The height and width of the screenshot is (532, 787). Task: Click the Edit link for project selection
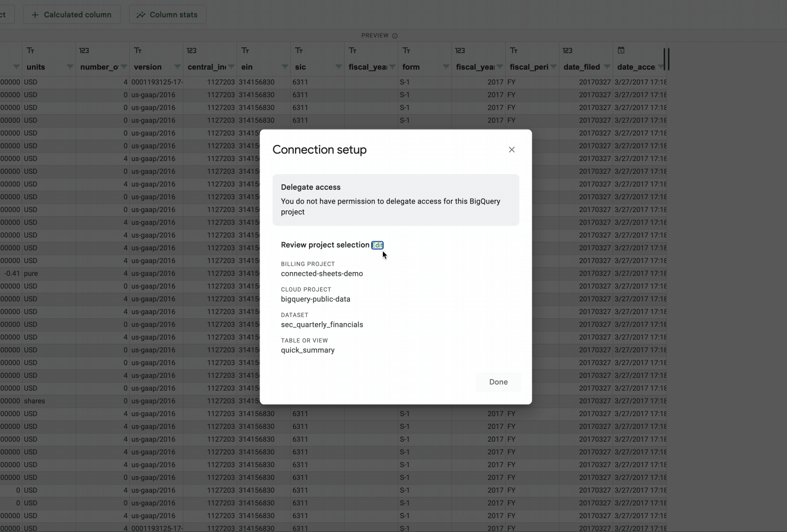click(377, 245)
